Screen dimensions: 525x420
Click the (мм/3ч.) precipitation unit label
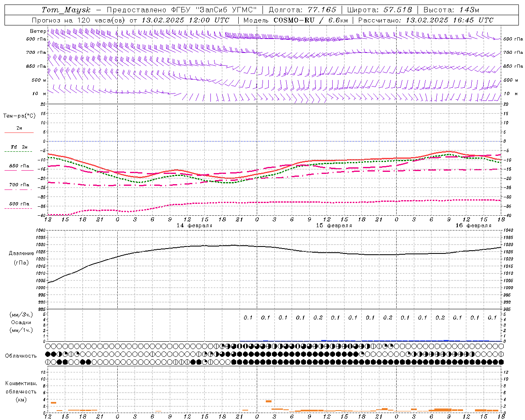(21, 315)
